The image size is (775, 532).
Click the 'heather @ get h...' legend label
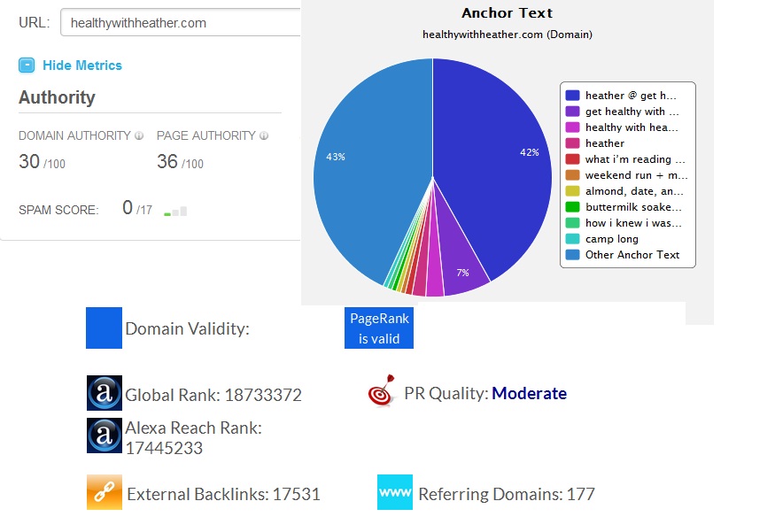pyautogui.click(x=631, y=96)
